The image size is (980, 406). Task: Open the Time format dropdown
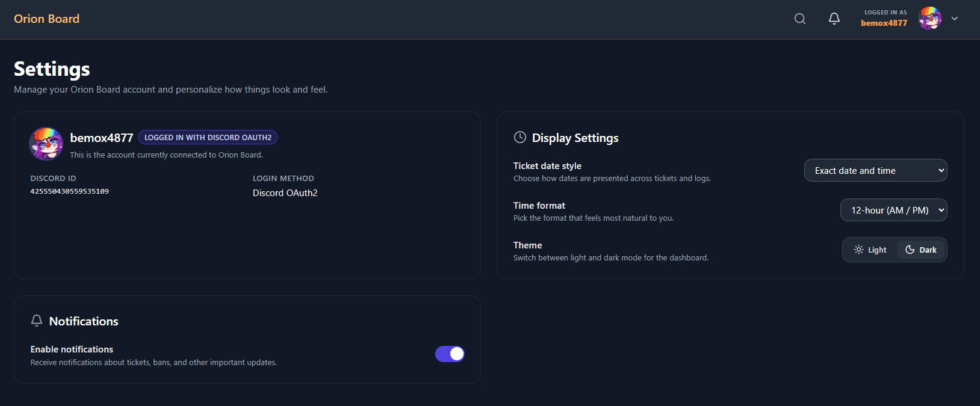[x=893, y=210]
